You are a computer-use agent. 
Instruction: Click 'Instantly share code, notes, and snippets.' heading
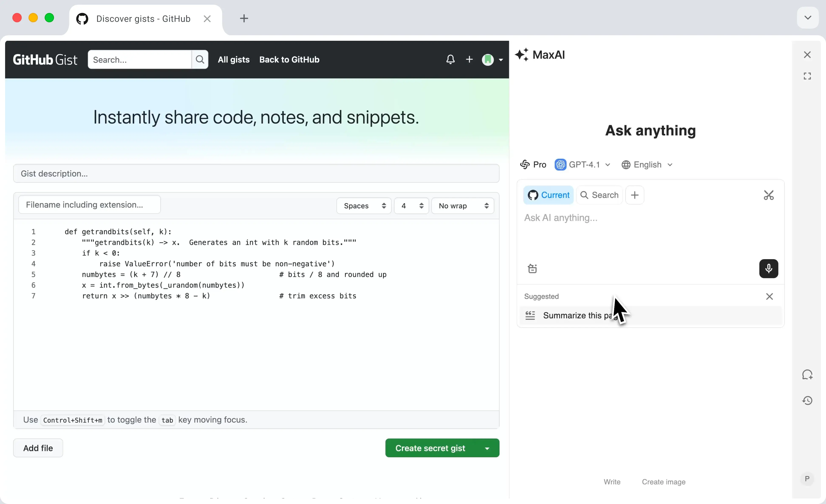(x=256, y=118)
